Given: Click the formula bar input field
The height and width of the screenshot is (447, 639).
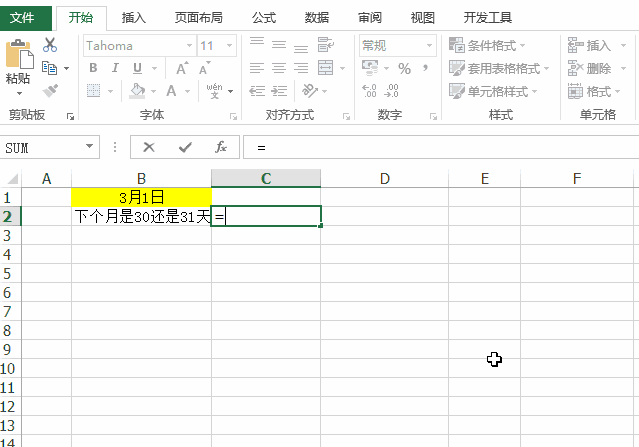Looking at the screenshot, I should 441,147.
